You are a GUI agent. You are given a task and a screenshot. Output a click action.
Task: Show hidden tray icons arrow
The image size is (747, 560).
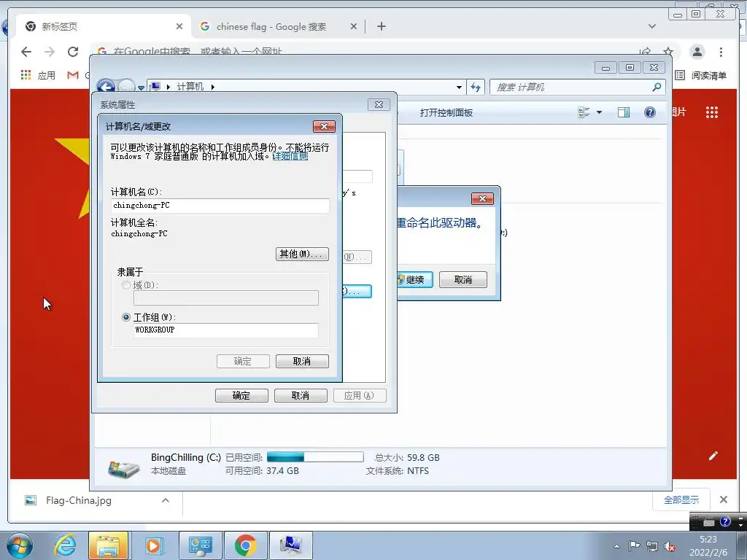[616, 547]
